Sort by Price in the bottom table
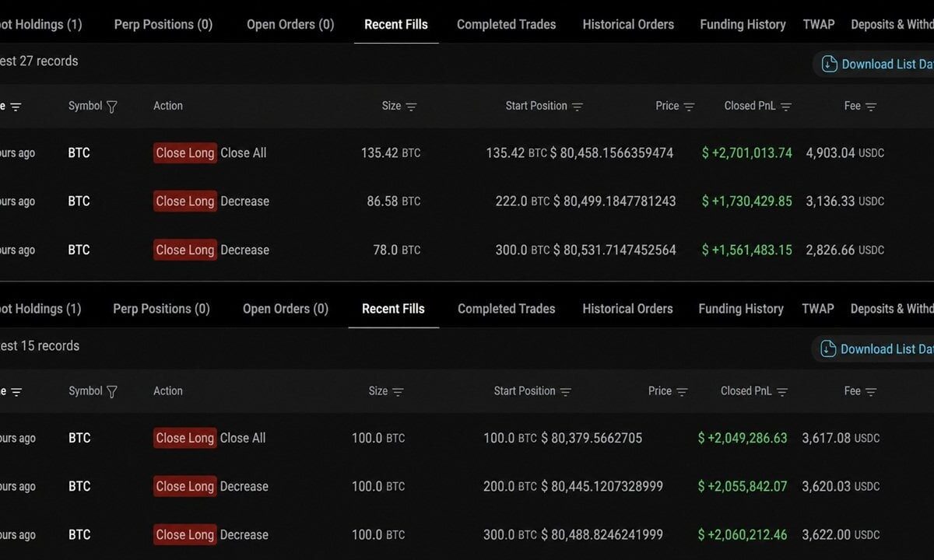Image resolution: width=934 pixels, height=560 pixels. [682, 392]
